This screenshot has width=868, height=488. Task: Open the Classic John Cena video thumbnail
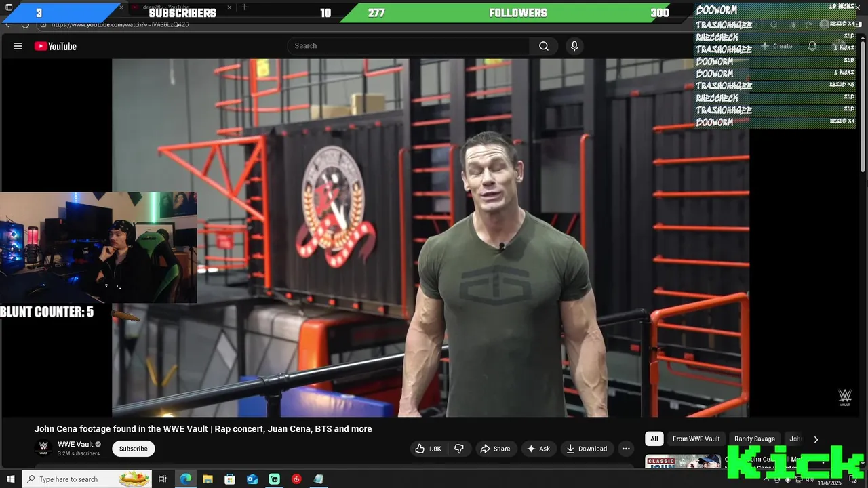tap(682, 462)
